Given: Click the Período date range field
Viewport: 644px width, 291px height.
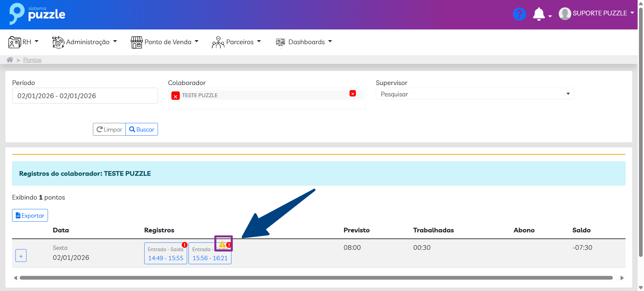Looking at the screenshot, I should click(85, 96).
